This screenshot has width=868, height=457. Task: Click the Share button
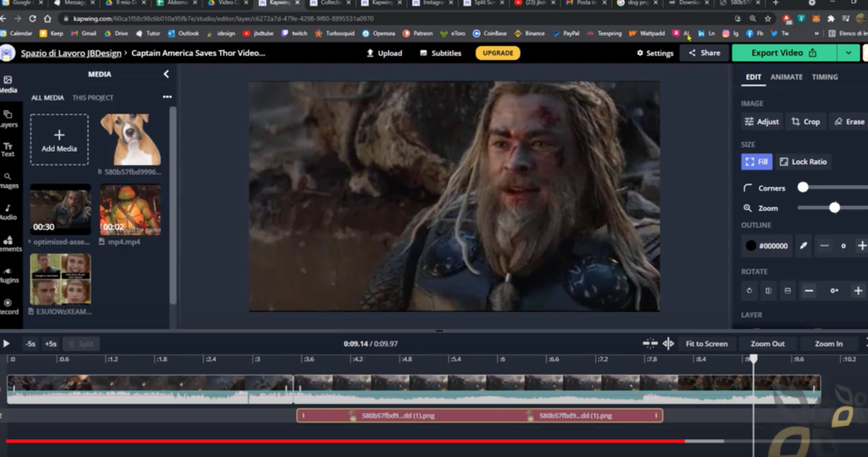point(704,53)
